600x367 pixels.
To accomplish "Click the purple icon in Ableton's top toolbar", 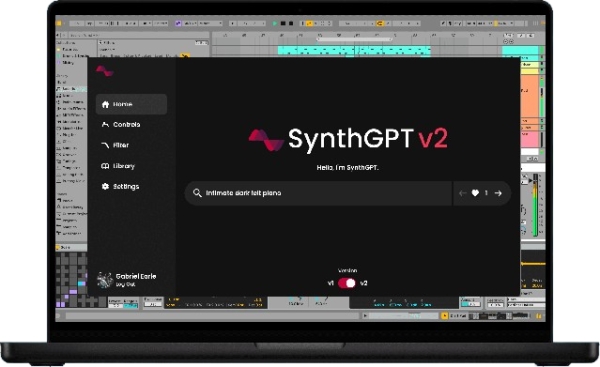I will coord(178,23).
